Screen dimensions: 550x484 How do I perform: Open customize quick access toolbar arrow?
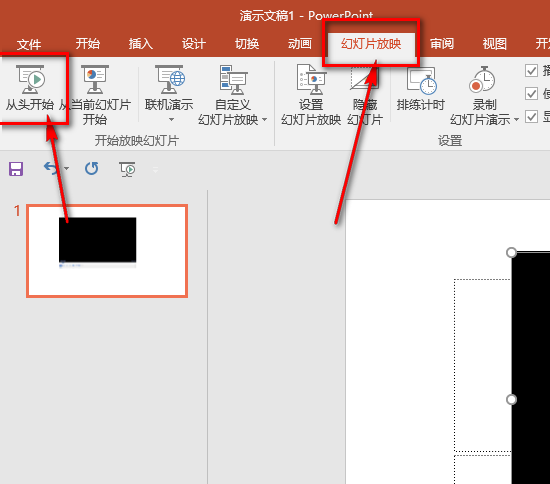coord(155,170)
